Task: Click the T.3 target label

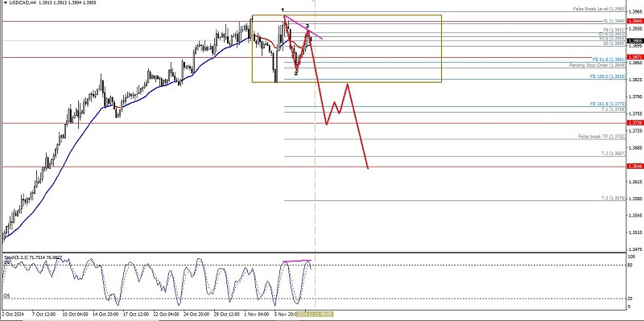Action: coord(613,198)
